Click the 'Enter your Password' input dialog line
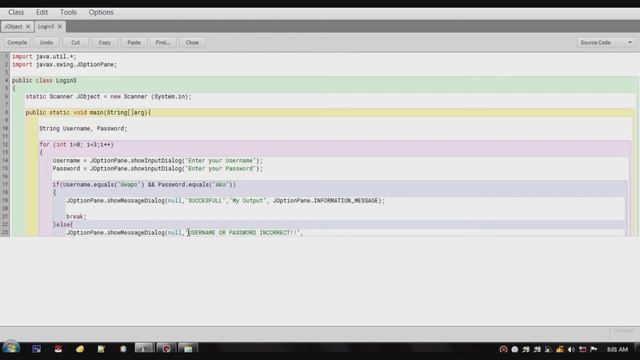Viewport: 640px width, 360px height. (x=158, y=169)
